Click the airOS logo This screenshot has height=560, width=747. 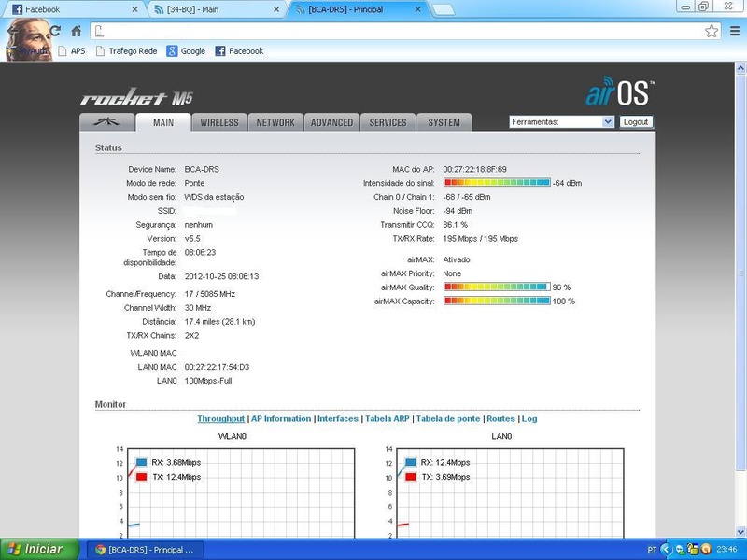point(620,91)
